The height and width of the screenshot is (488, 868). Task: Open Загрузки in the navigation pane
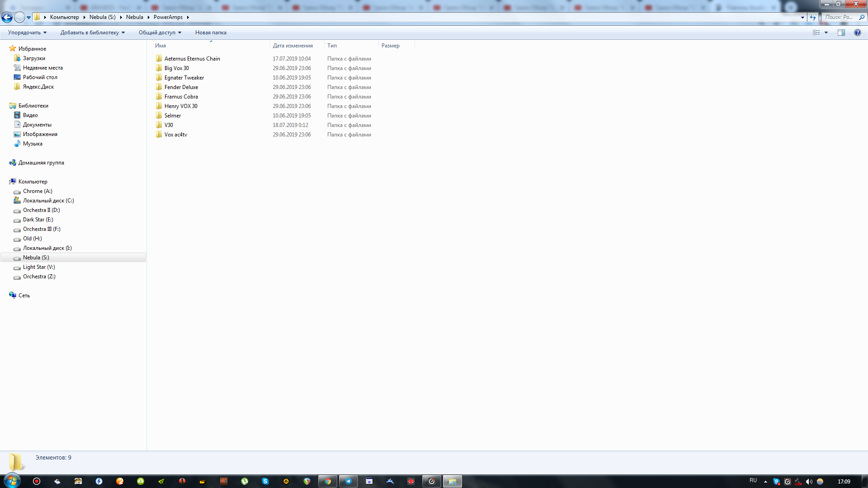point(34,58)
